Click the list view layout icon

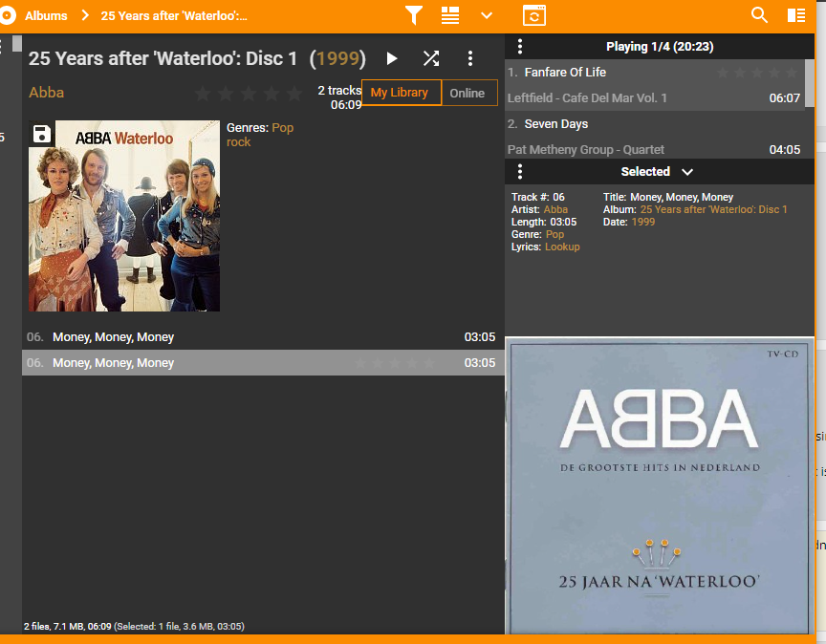click(450, 15)
